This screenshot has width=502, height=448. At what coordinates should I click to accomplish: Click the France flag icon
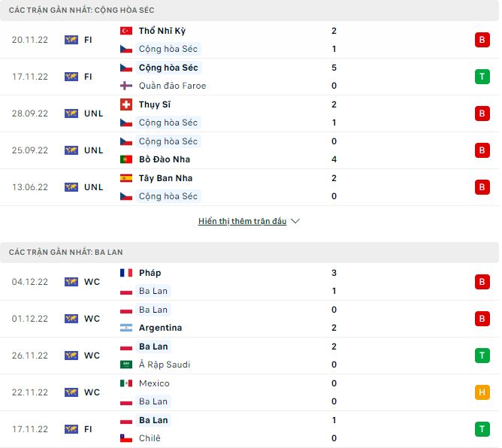126,273
